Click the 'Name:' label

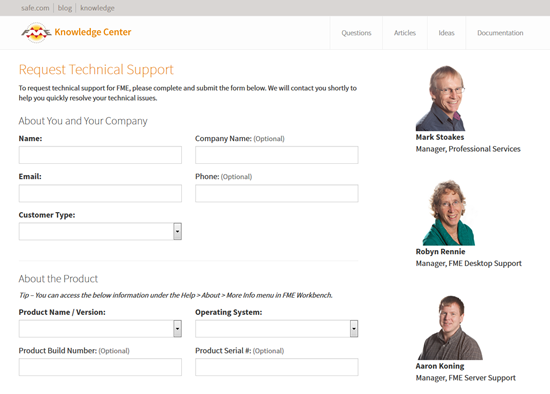(31, 139)
